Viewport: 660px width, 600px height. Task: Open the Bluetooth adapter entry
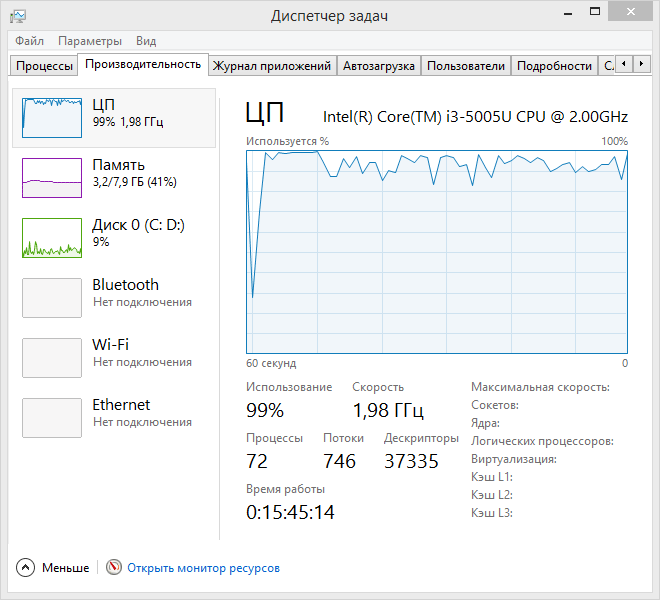coord(116,292)
